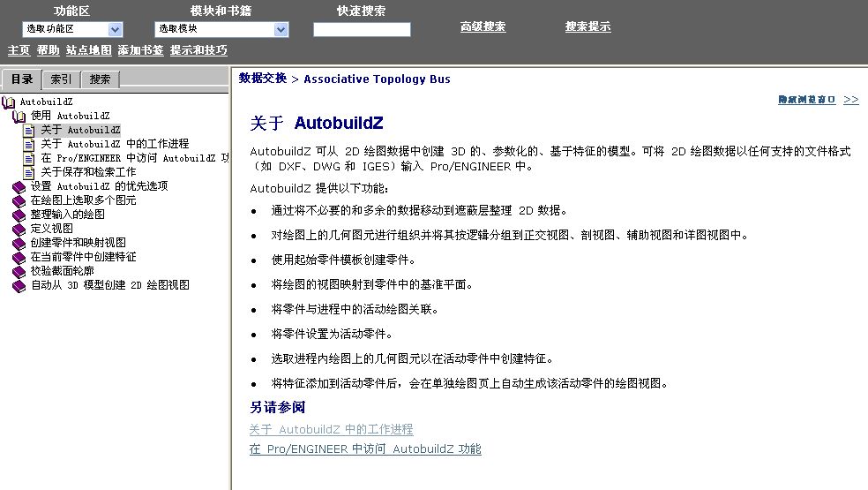Viewport: 868px width, 490px height.
Task: Click closed book icon for 设置 AutobuildZ 的优先选项
Action: click(19, 187)
